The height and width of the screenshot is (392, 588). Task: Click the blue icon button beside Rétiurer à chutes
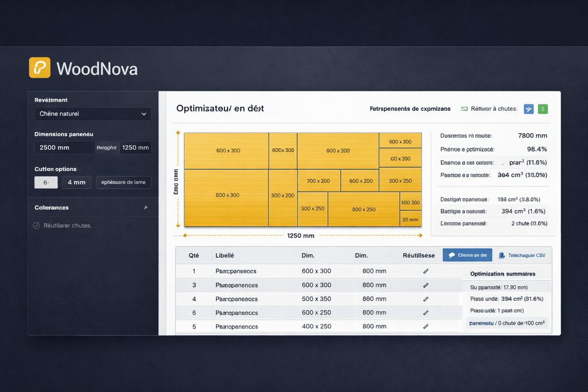pos(529,108)
